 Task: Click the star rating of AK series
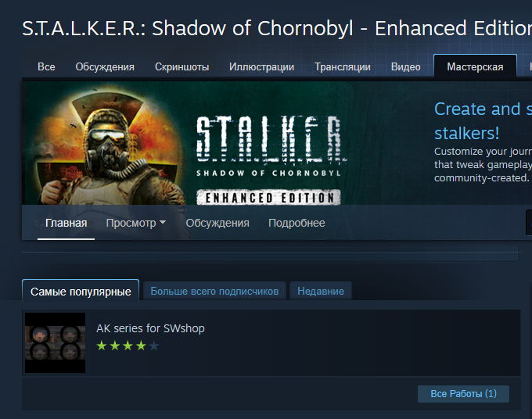128,346
